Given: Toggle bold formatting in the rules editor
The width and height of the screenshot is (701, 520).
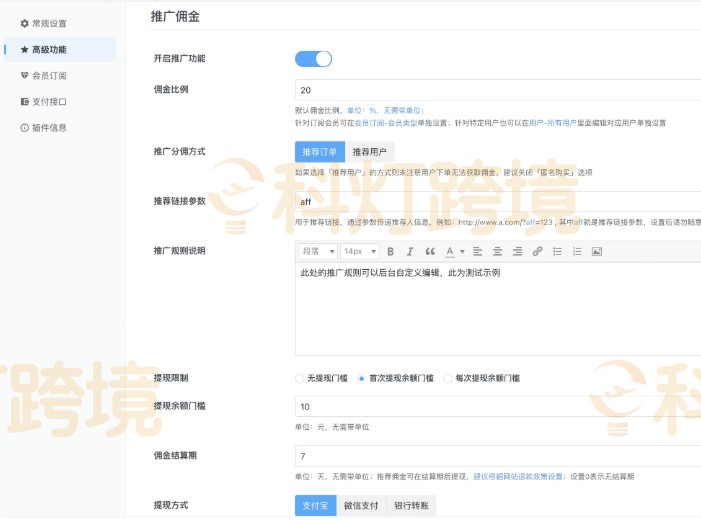Looking at the screenshot, I should [x=390, y=251].
